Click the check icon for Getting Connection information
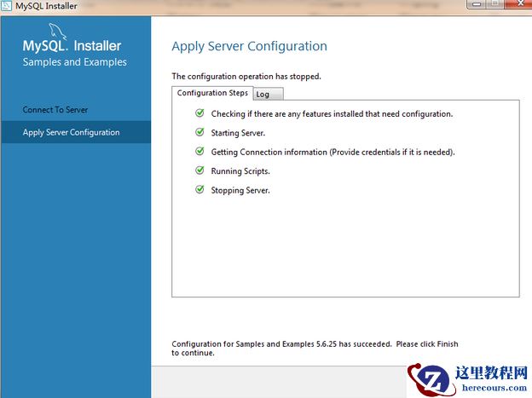This screenshot has height=398, width=532. click(x=199, y=151)
